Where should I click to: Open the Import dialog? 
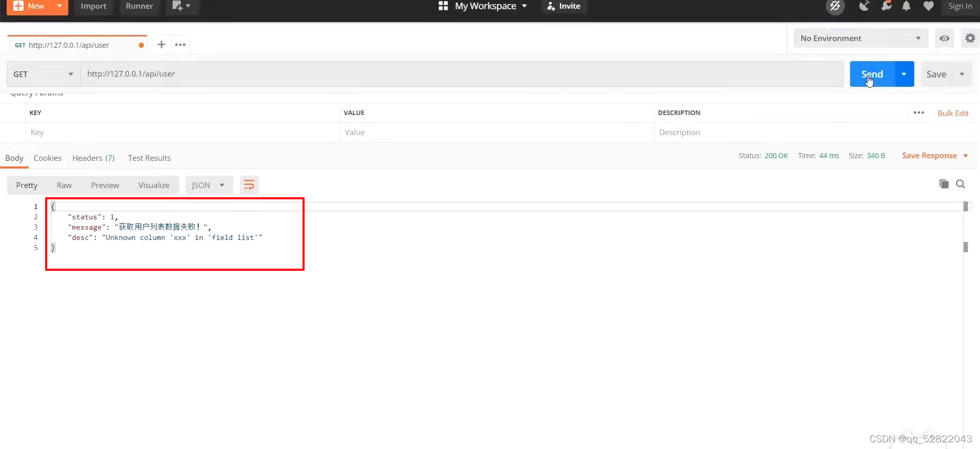coord(93,6)
